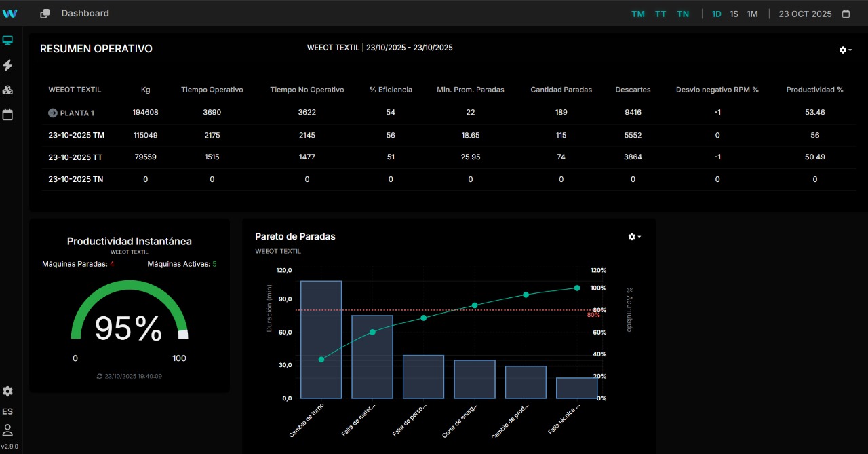The height and width of the screenshot is (454, 868).
Task: Select the Dashboard monitor icon in sidebar
Action: [8, 39]
